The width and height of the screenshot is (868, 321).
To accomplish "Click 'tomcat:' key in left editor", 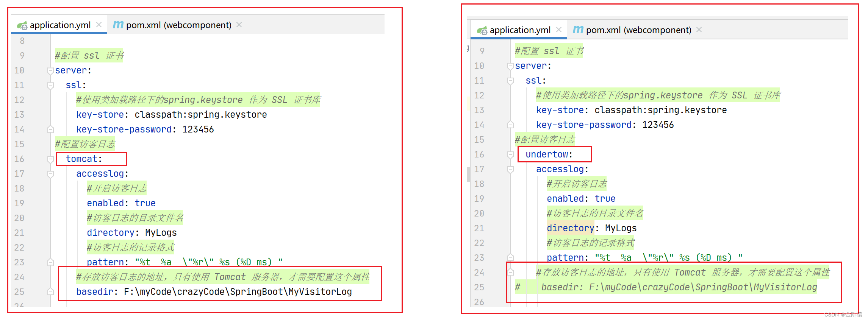I will pos(84,159).
